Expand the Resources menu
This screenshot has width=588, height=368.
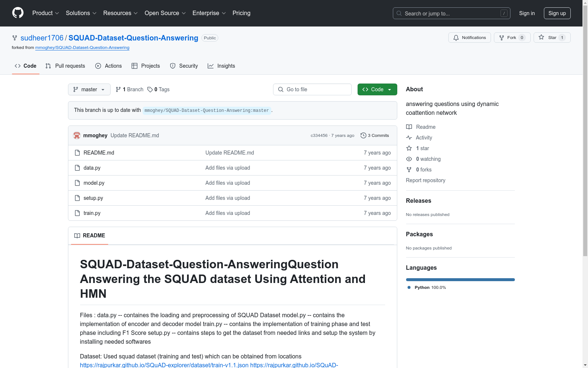(x=121, y=13)
